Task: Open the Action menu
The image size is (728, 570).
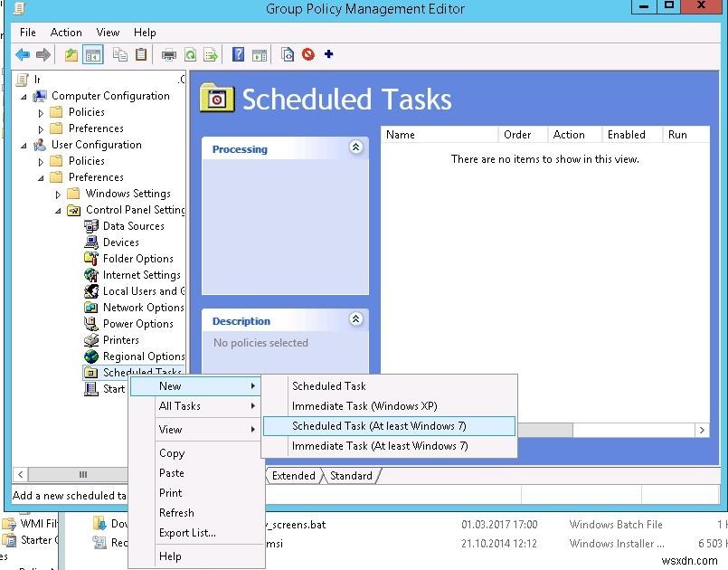Action: [66, 32]
